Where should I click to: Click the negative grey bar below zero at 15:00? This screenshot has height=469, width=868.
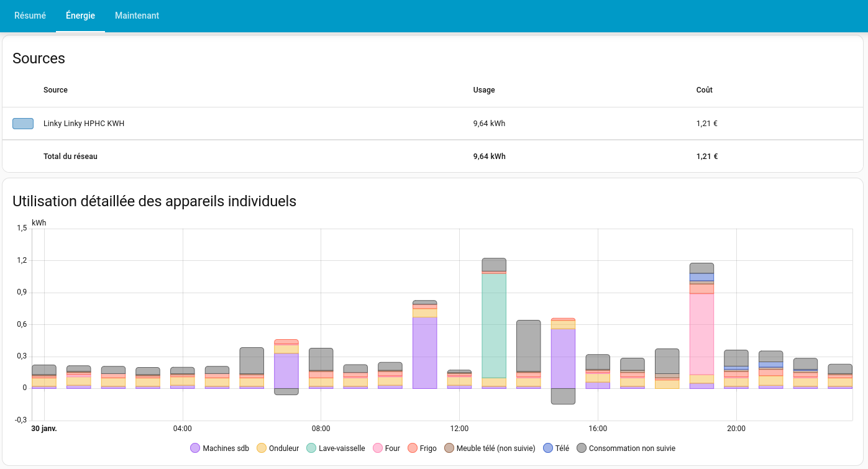563,396
